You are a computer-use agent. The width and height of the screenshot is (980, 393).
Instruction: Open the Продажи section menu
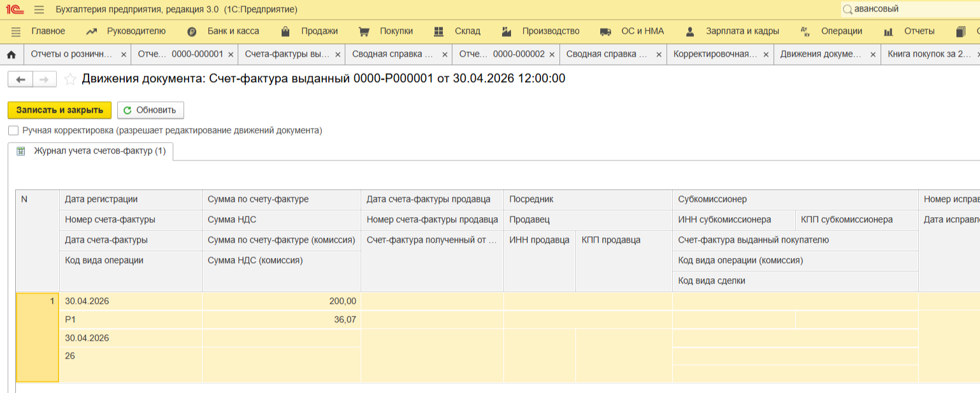pyautogui.click(x=319, y=31)
